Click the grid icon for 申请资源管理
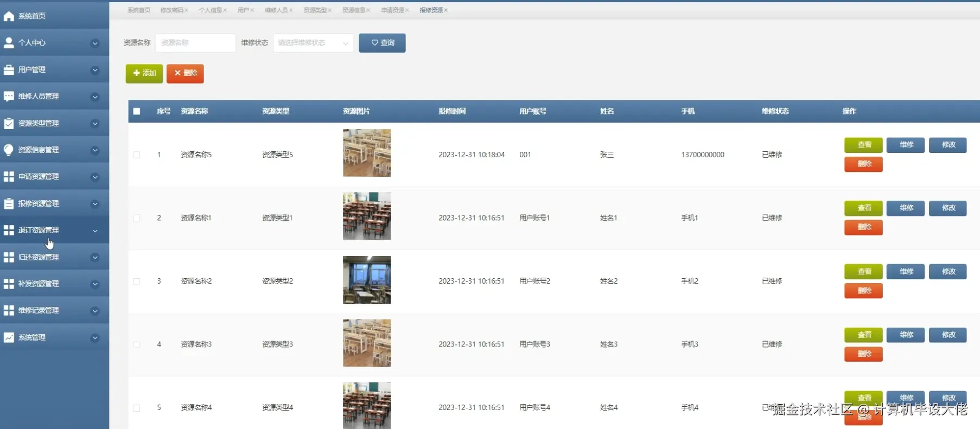Image resolution: width=980 pixels, height=429 pixels. tap(9, 177)
